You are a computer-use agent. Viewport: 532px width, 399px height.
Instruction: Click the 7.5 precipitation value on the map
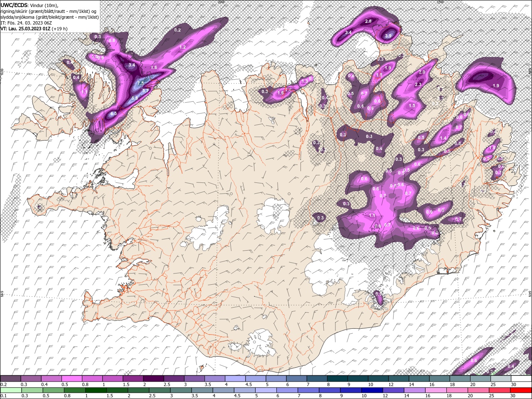[x=140, y=83]
